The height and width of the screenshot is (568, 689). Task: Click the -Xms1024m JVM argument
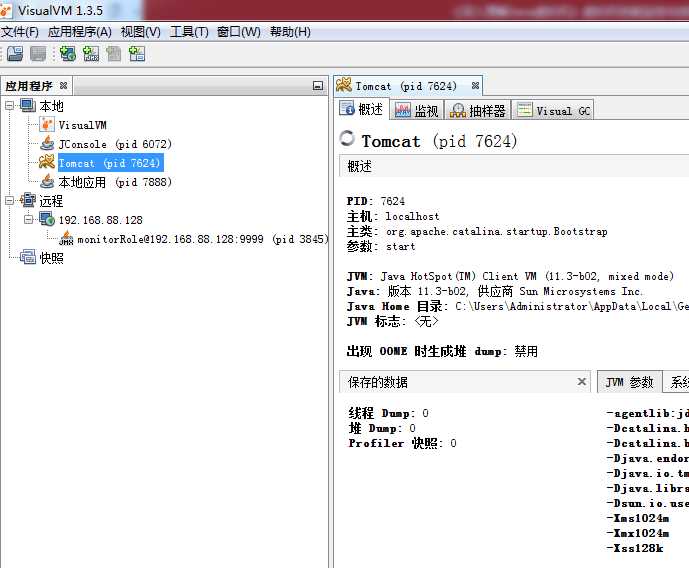click(638, 518)
